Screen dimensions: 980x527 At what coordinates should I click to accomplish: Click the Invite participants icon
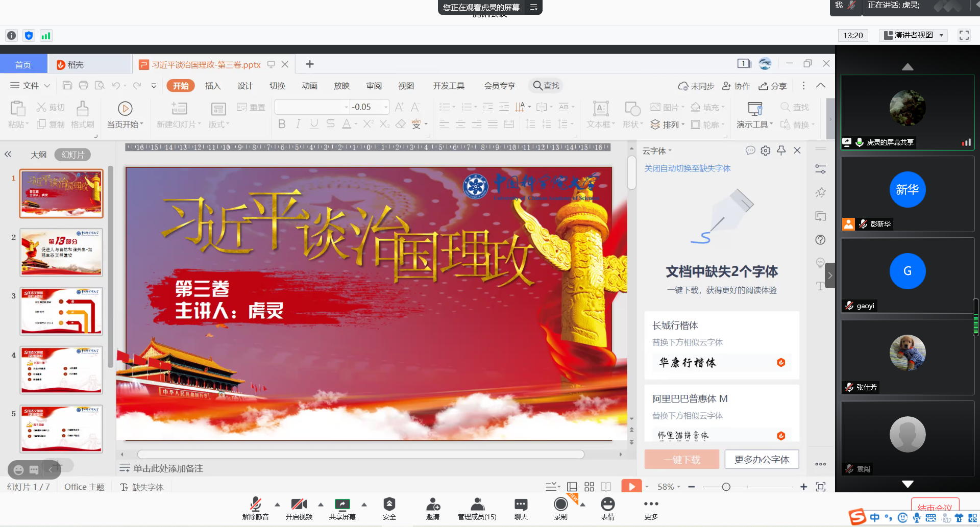tap(433, 505)
